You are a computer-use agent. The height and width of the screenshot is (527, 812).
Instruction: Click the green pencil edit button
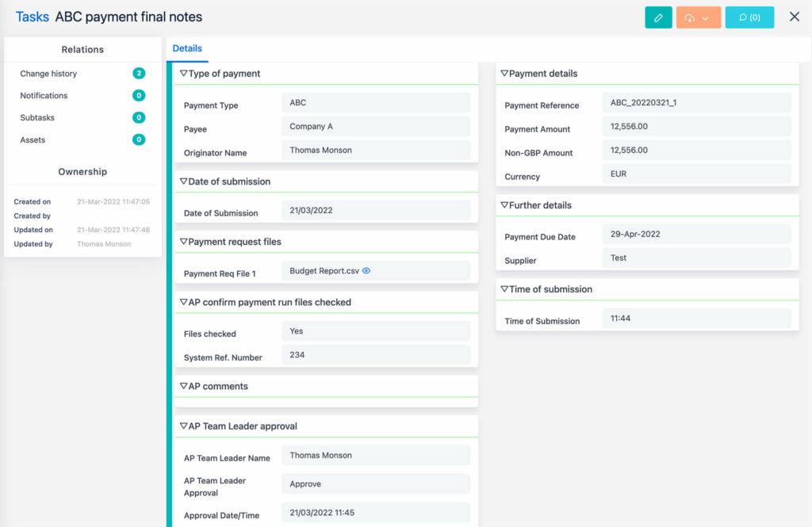tap(658, 17)
